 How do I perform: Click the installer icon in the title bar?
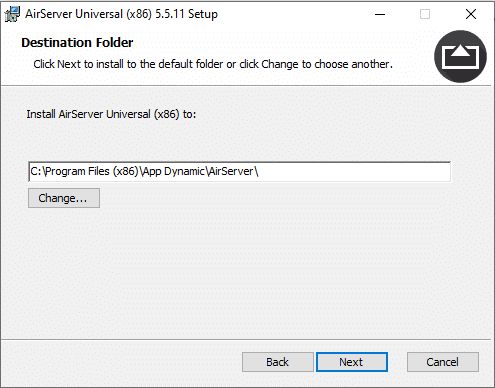point(12,14)
